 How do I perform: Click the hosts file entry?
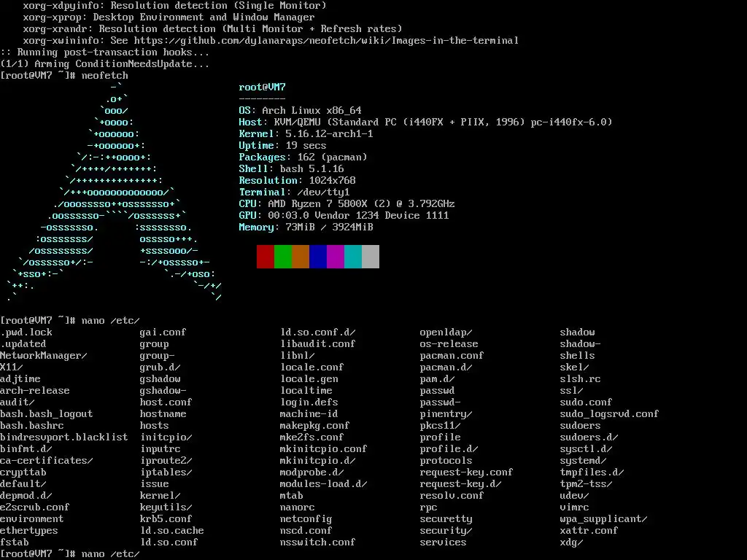tap(155, 426)
